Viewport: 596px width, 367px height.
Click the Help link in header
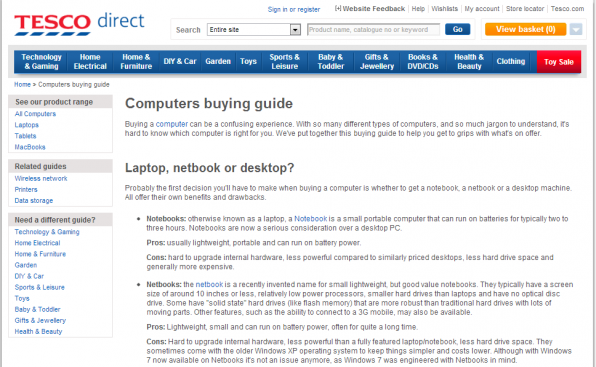(x=418, y=9)
